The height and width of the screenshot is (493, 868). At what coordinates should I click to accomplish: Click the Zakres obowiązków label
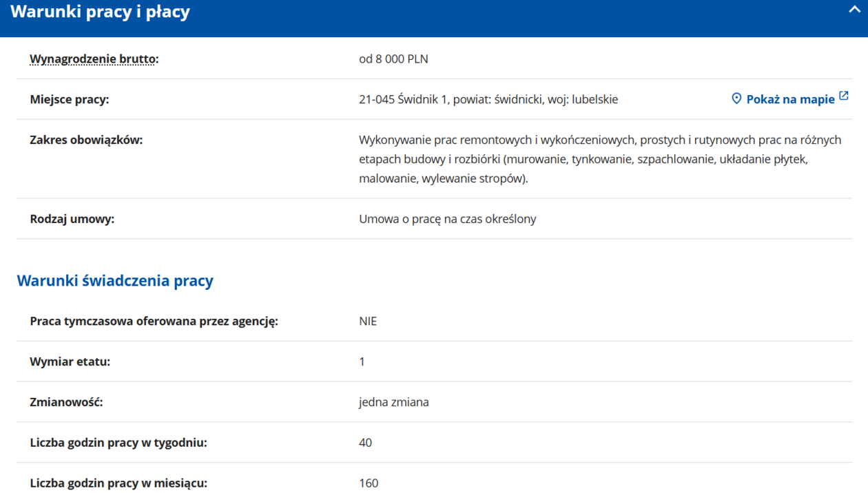(x=86, y=140)
